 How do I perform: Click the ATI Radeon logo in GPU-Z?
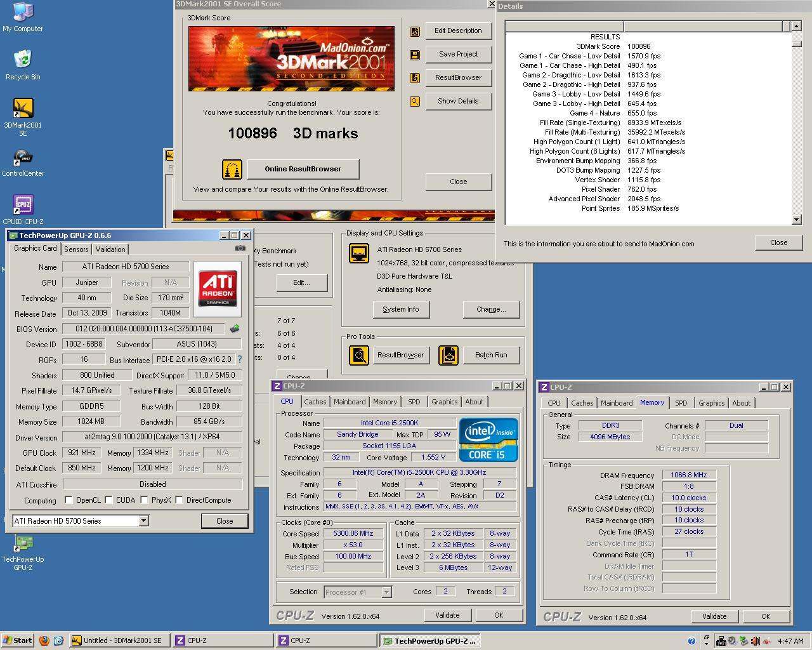pyautogui.click(x=218, y=289)
